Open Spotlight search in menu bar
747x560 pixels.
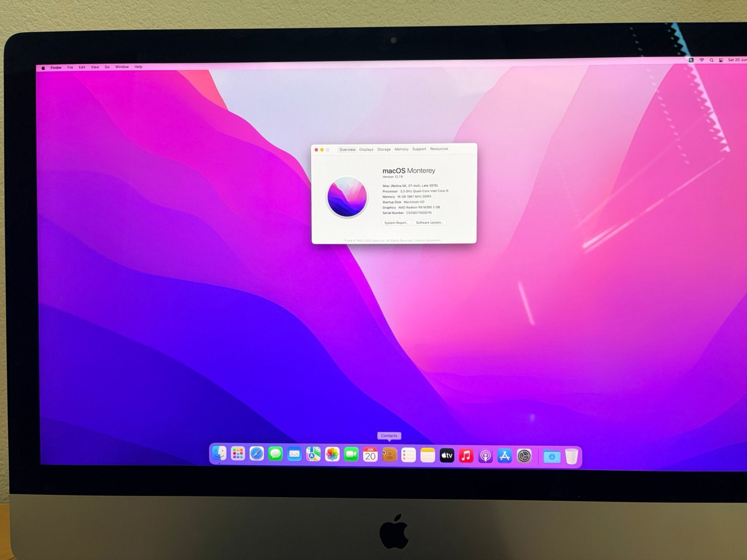[712, 60]
